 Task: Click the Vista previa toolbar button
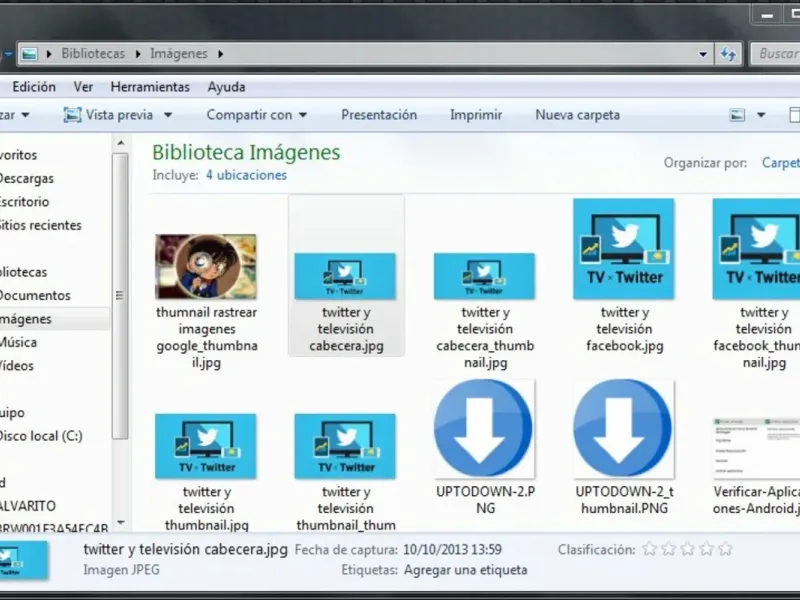point(108,115)
